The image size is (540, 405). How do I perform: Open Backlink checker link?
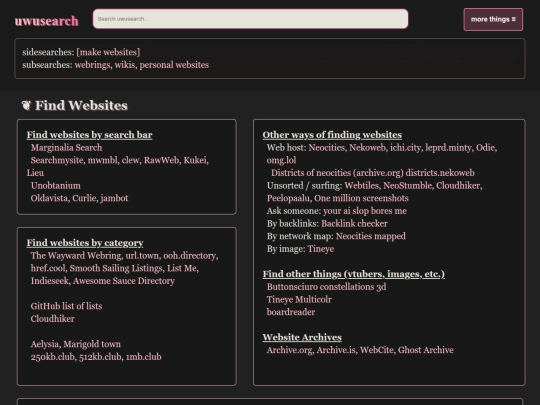click(x=354, y=224)
